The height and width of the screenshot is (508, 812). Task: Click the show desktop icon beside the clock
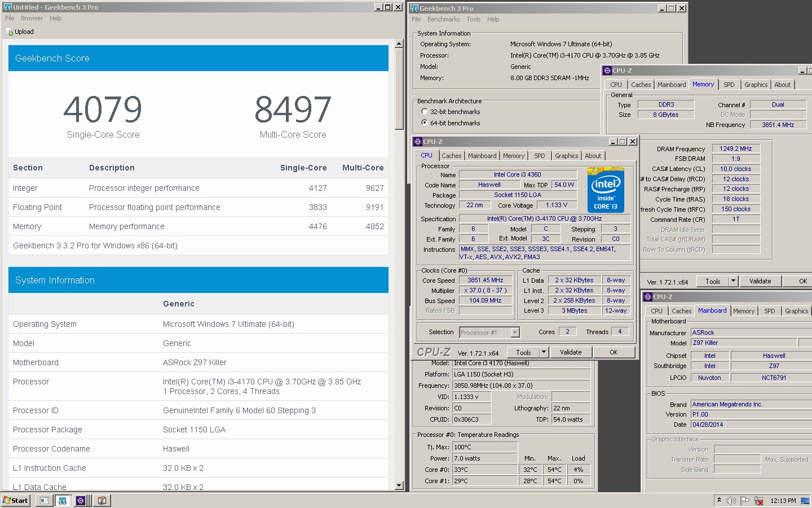[806, 501]
